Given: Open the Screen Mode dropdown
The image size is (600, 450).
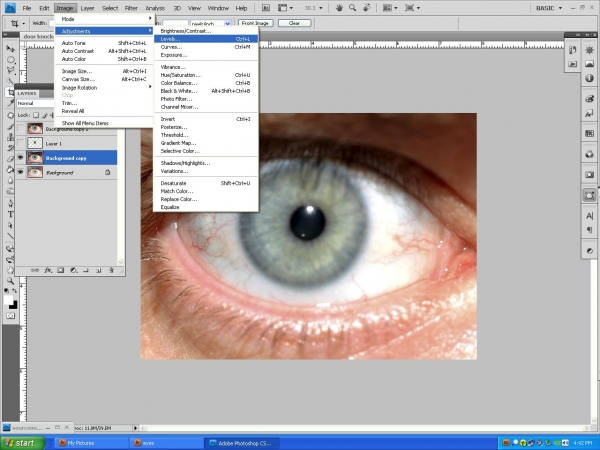Looking at the screenshot, I should click(x=412, y=8).
